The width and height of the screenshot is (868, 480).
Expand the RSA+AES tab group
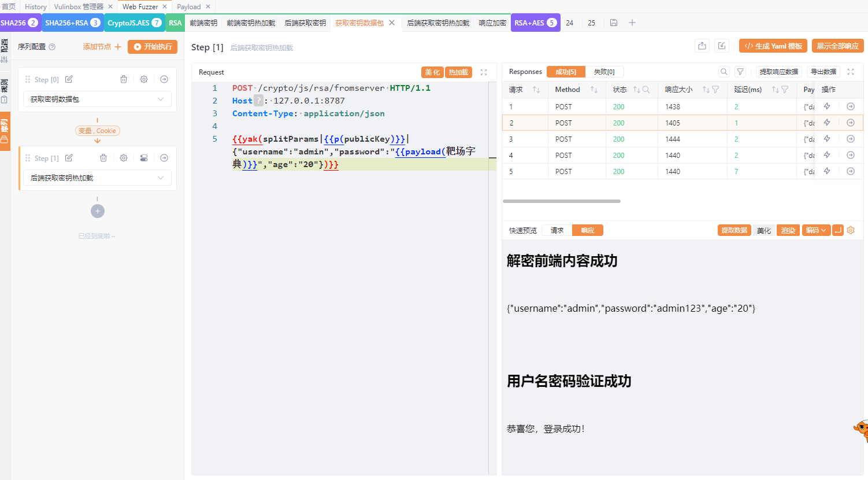point(536,23)
